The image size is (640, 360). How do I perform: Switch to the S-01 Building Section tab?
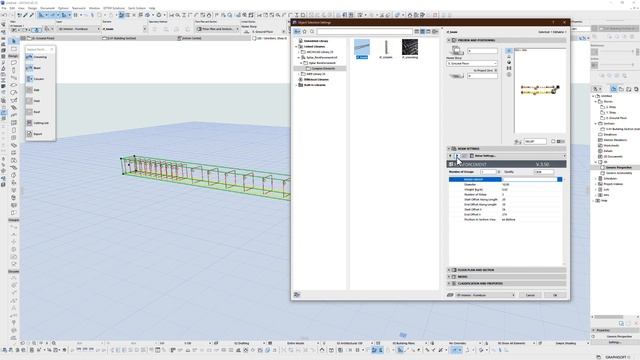(x=119, y=38)
